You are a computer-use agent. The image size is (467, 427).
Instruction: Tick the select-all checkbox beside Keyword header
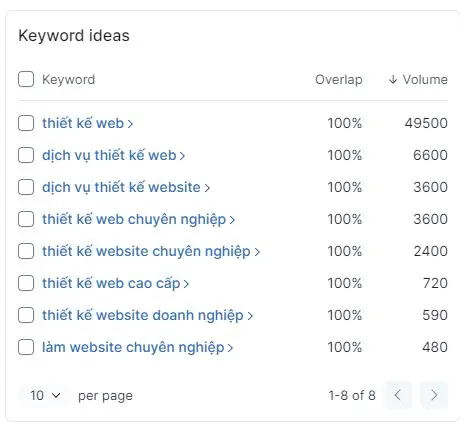26,79
